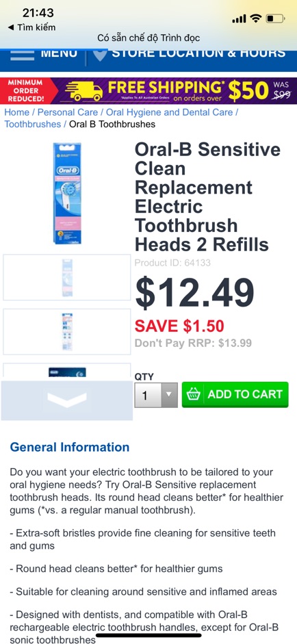Open Oral Hygiene and Dental Care breadcrumb

pyautogui.click(x=170, y=112)
